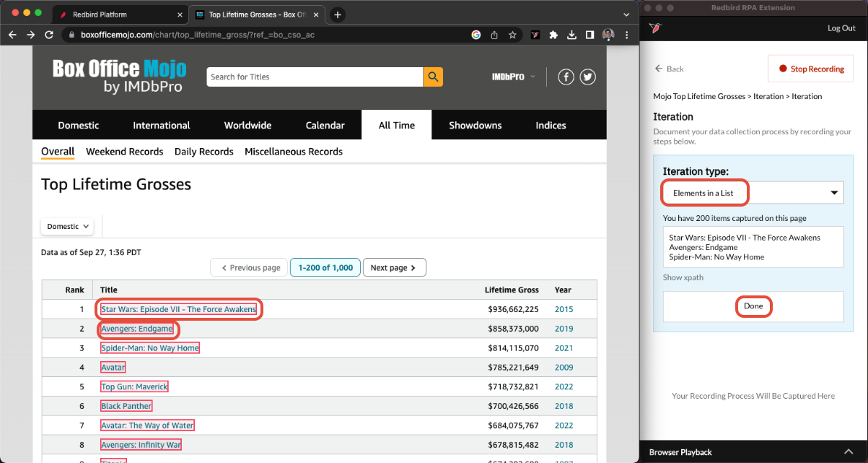Open the Domestic region dropdown
Image resolution: width=868 pixels, height=463 pixels.
pyautogui.click(x=67, y=226)
